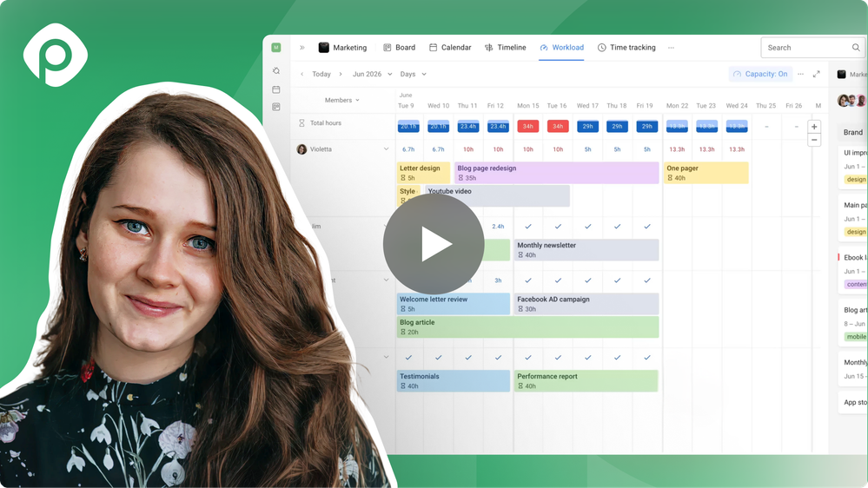This screenshot has height=488, width=868.
Task: Open the Welcome letter review task bar
Action: (454, 304)
